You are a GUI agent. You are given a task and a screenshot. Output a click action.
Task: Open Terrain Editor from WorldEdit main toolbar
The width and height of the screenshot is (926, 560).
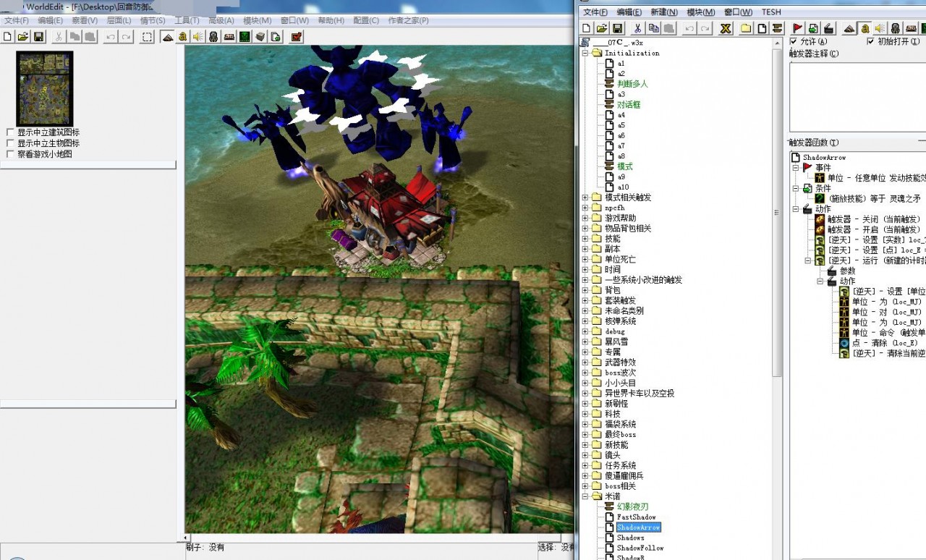tap(168, 36)
